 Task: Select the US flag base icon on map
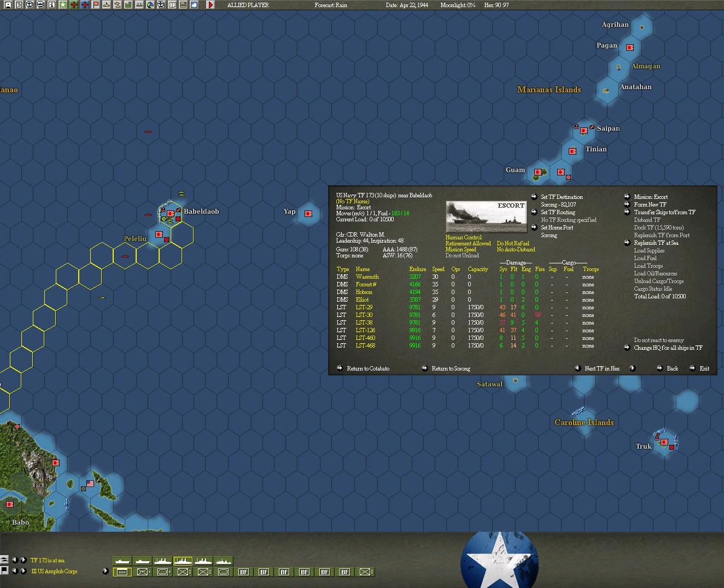pos(90,484)
